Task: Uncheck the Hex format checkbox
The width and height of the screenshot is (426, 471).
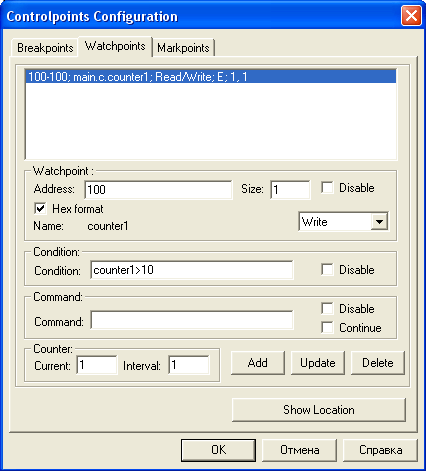Action: pos(40,209)
